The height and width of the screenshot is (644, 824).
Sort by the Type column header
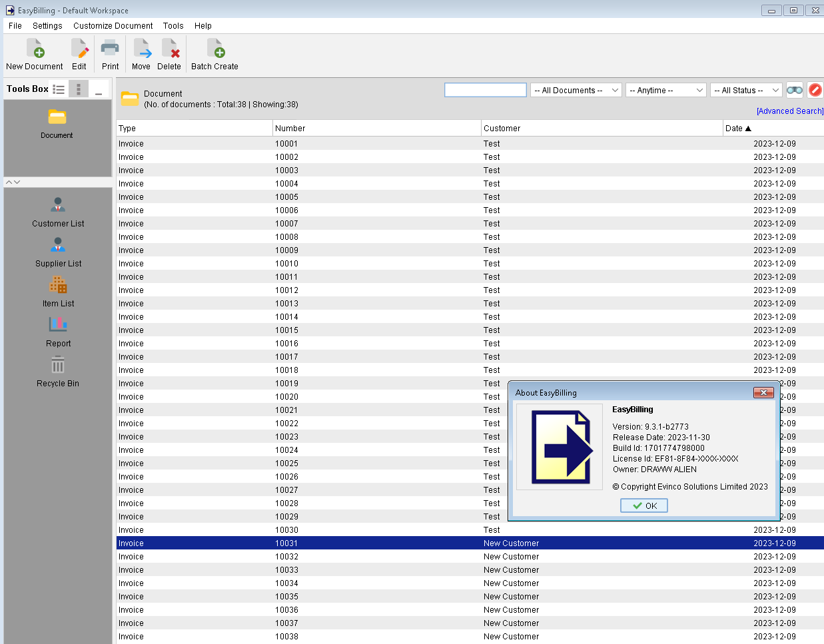(195, 128)
